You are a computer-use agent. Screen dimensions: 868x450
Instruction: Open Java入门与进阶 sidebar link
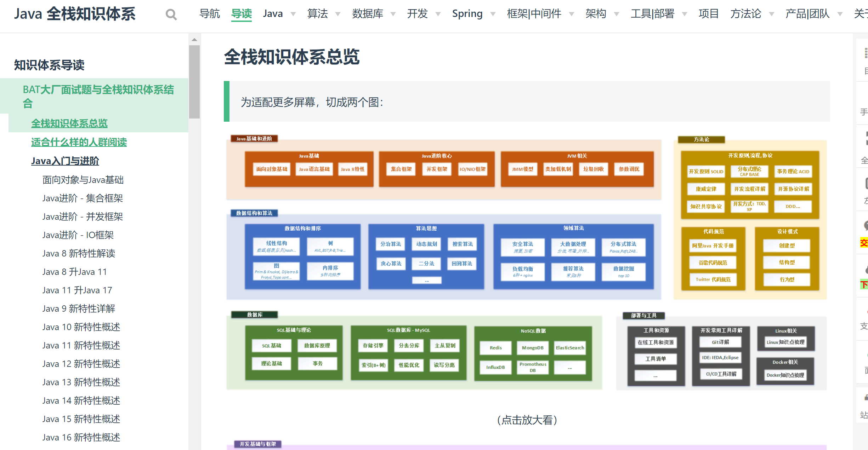click(65, 161)
